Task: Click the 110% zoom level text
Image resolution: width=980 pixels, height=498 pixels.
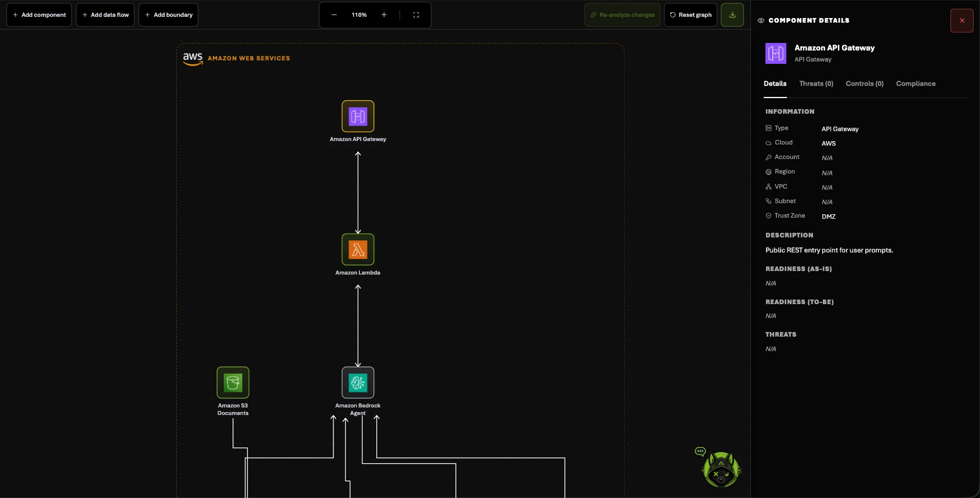Action: pos(359,15)
